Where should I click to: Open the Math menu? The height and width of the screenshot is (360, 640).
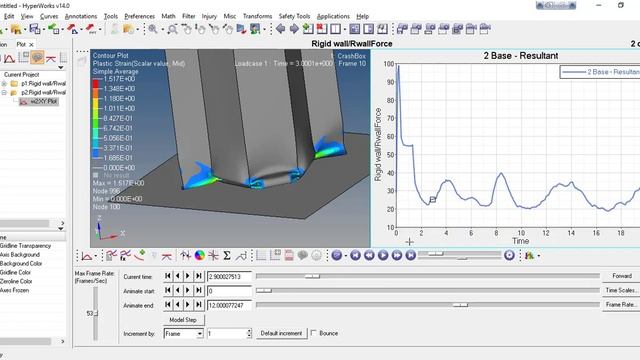[x=168, y=16]
